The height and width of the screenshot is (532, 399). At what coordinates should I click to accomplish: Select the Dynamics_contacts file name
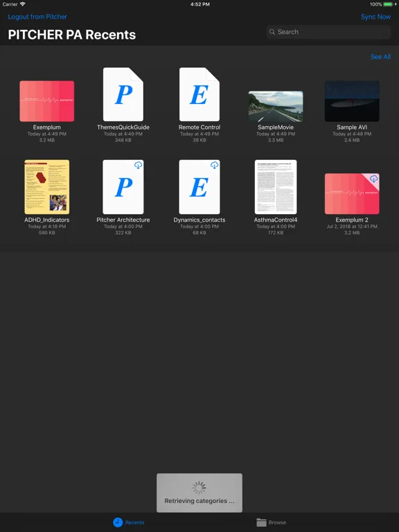(x=199, y=220)
